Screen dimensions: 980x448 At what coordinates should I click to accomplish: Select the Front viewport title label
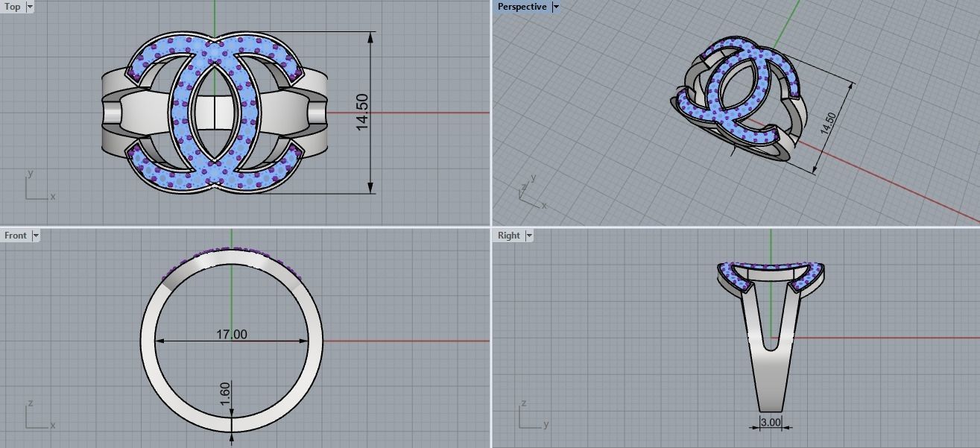(15, 236)
